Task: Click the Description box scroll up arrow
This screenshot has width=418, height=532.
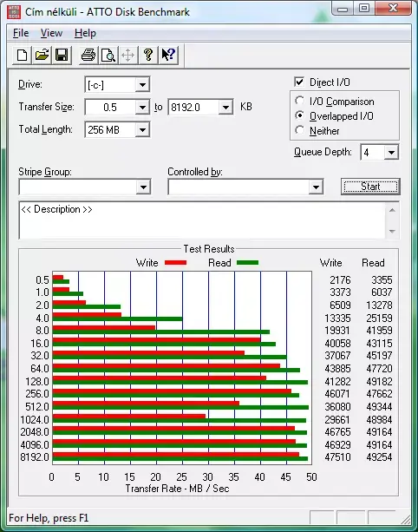Action: coord(392,210)
